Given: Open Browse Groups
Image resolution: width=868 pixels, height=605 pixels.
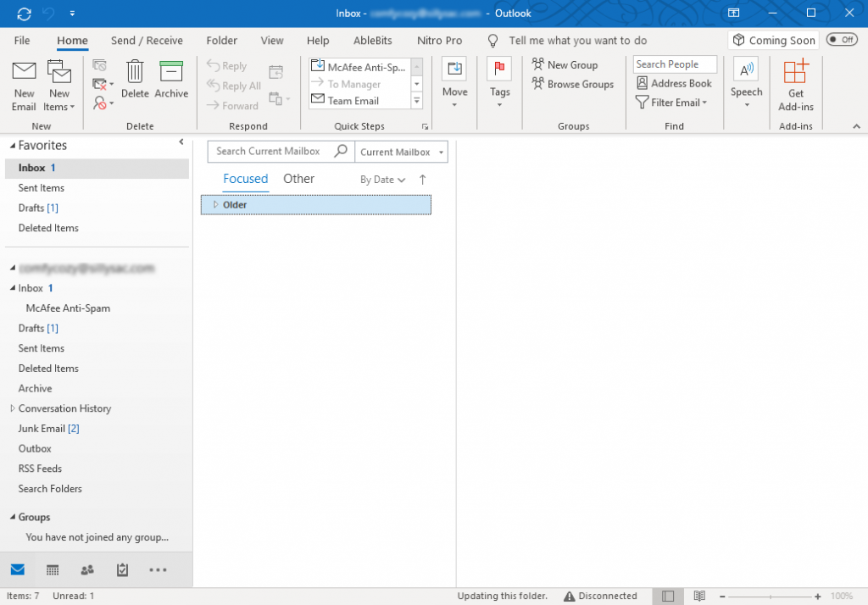Looking at the screenshot, I should [573, 84].
